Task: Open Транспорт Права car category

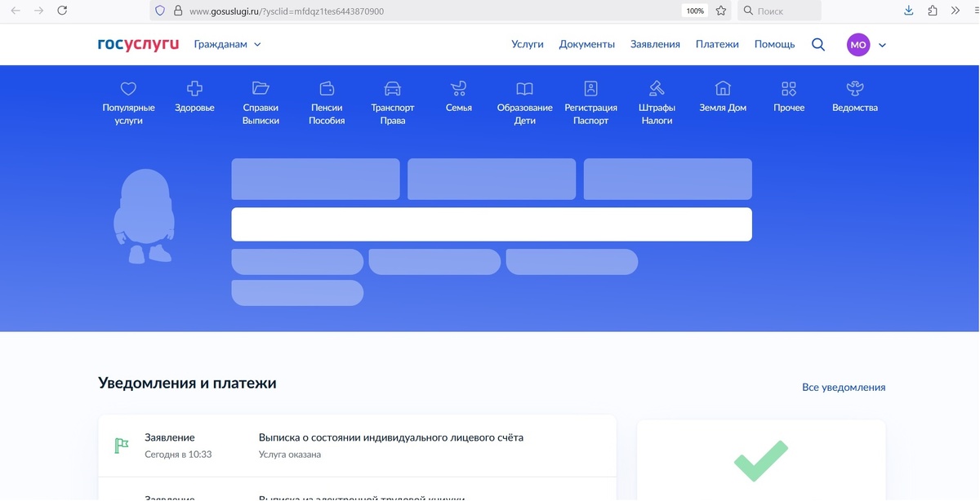Action: coord(393,103)
